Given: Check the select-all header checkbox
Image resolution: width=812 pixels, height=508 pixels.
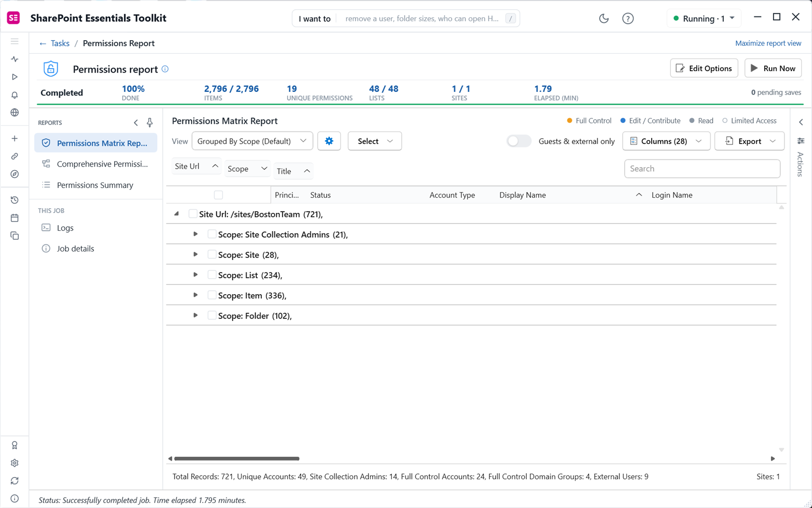Looking at the screenshot, I should (218, 195).
